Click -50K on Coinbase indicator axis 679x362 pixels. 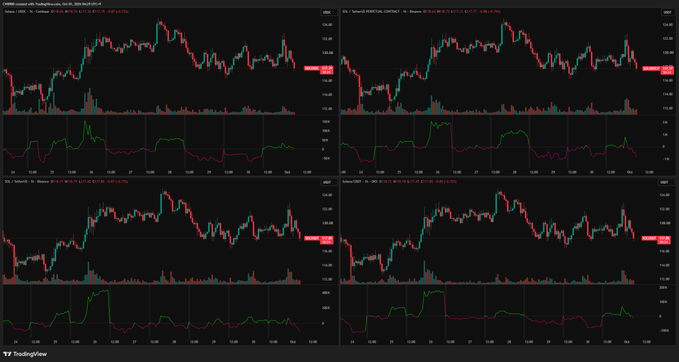[x=326, y=158]
